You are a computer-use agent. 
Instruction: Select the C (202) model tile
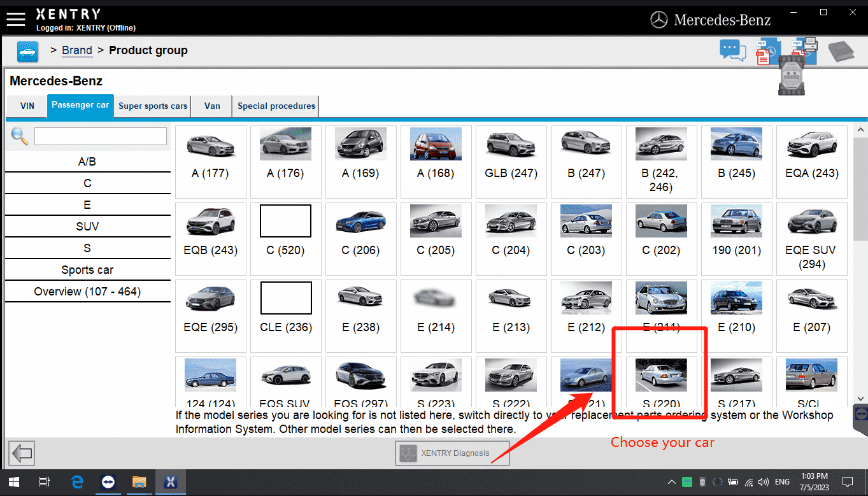[661, 239]
